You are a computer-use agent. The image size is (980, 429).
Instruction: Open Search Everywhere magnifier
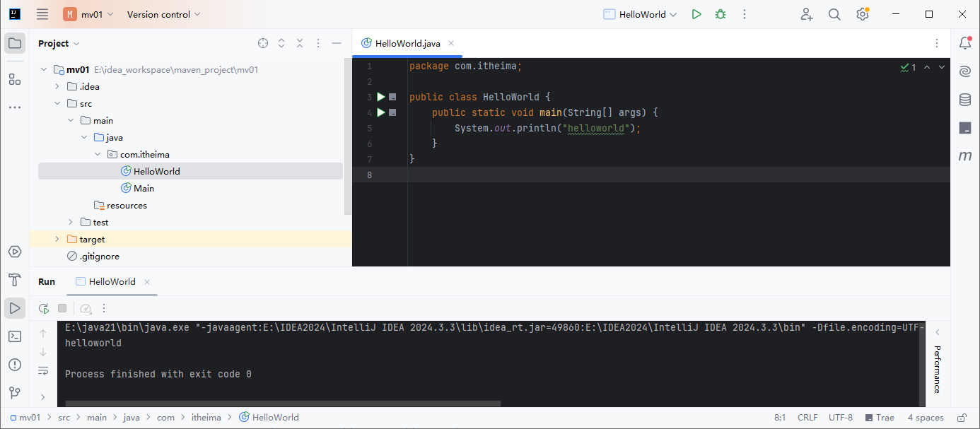(x=834, y=14)
